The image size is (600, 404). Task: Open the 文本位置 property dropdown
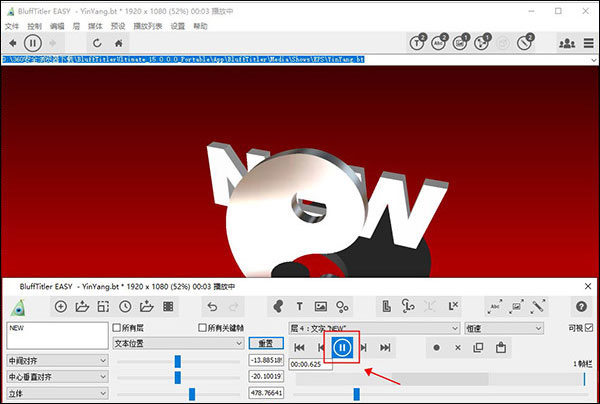pyautogui.click(x=178, y=342)
